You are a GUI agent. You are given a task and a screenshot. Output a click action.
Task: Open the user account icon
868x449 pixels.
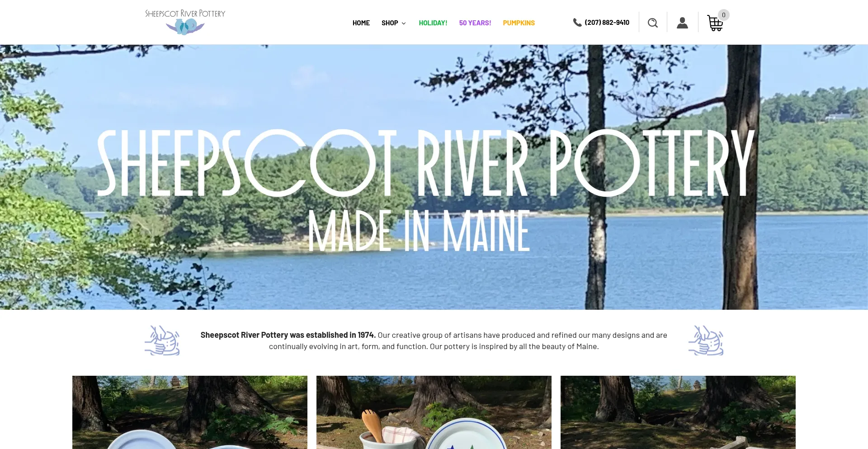[682, 23]
